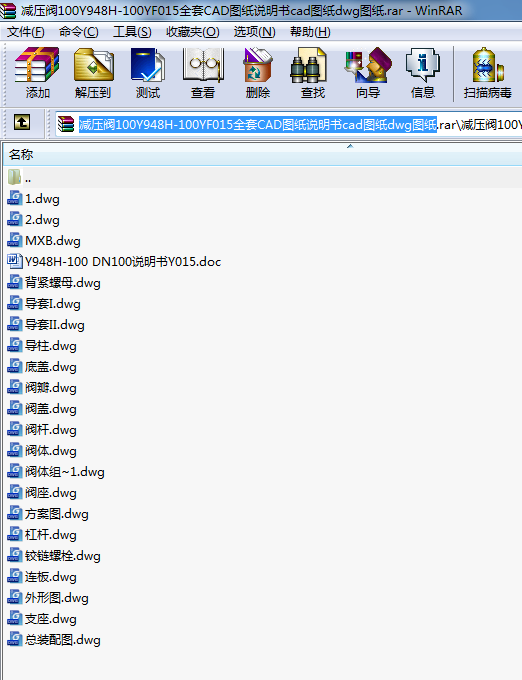
Task: Select 阀瓣.dwg file icon
Action: [x=15, y=387]
